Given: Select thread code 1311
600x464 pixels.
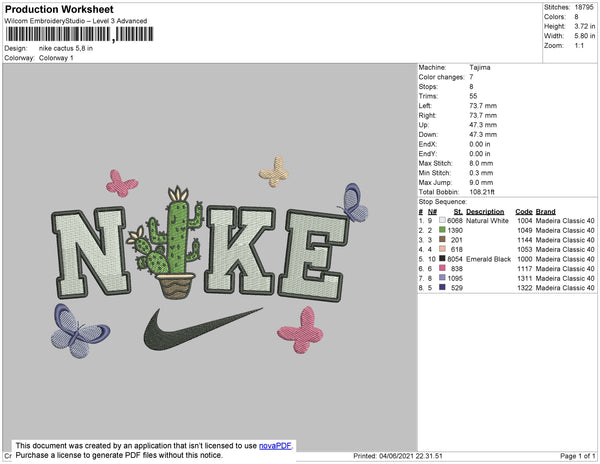Looking at the screenshot, I should [525, 278].
